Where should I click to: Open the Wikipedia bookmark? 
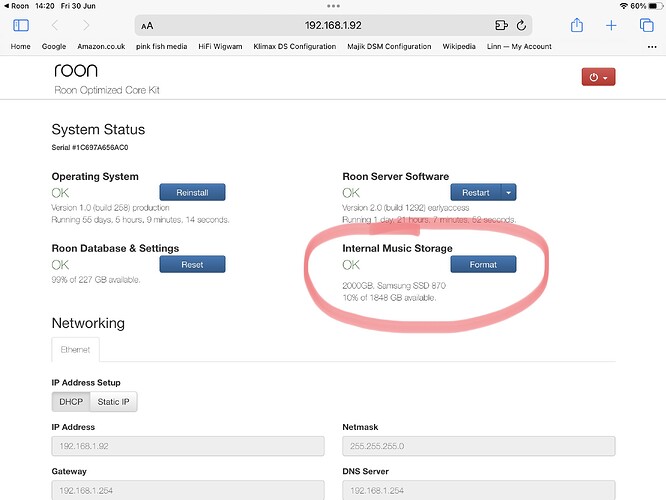coord(459,46)
